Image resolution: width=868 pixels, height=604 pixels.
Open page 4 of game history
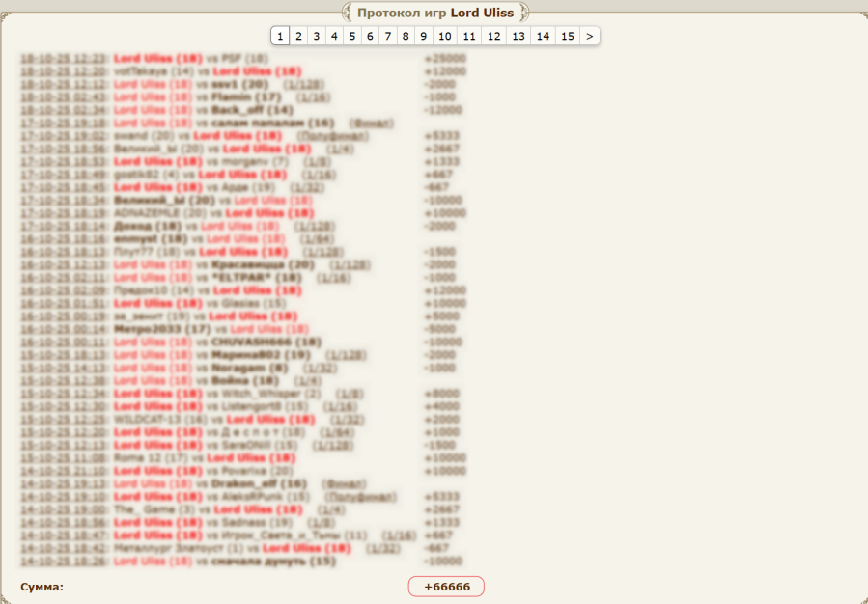tap(334, 36)
